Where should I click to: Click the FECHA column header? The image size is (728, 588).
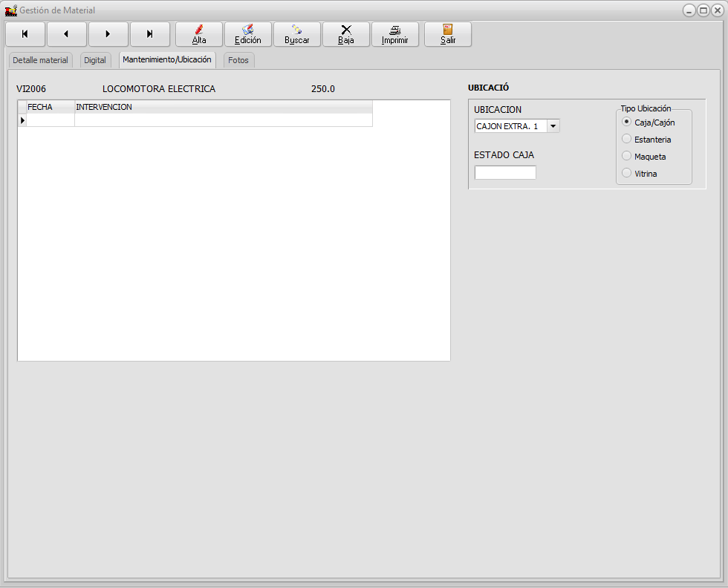click(x=51, y=107)
